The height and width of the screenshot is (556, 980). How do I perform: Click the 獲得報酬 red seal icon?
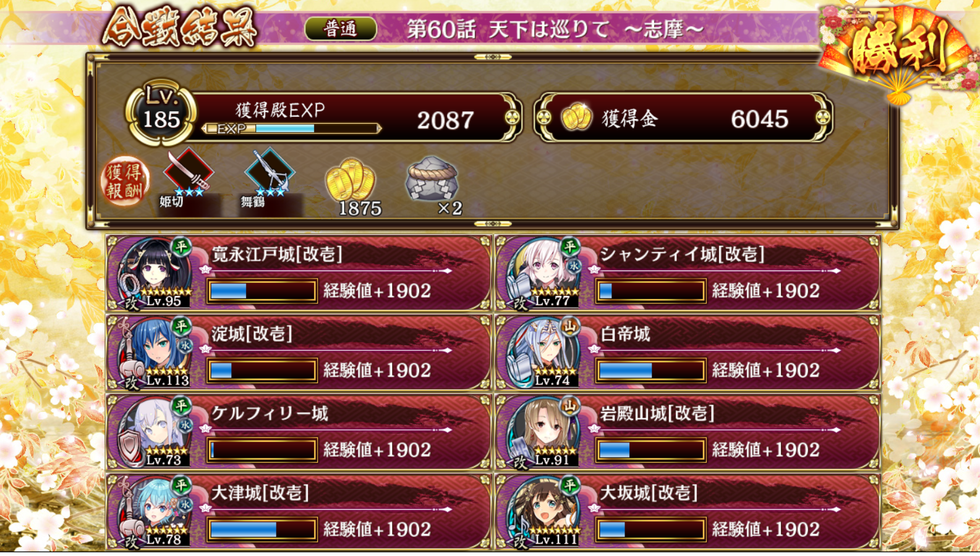click(x=126, y=181)
